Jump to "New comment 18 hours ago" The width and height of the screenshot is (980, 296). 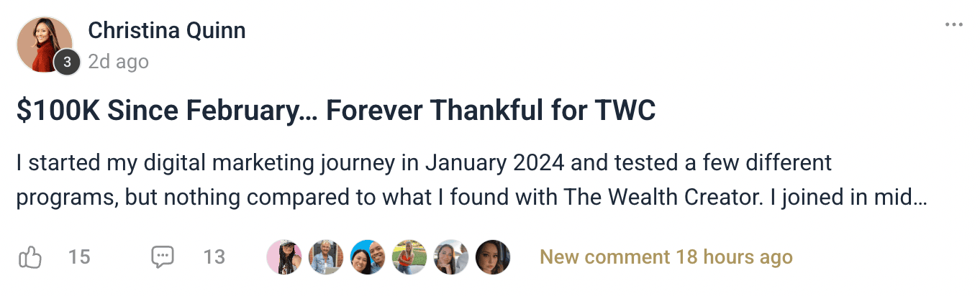[x=666, y=257]
